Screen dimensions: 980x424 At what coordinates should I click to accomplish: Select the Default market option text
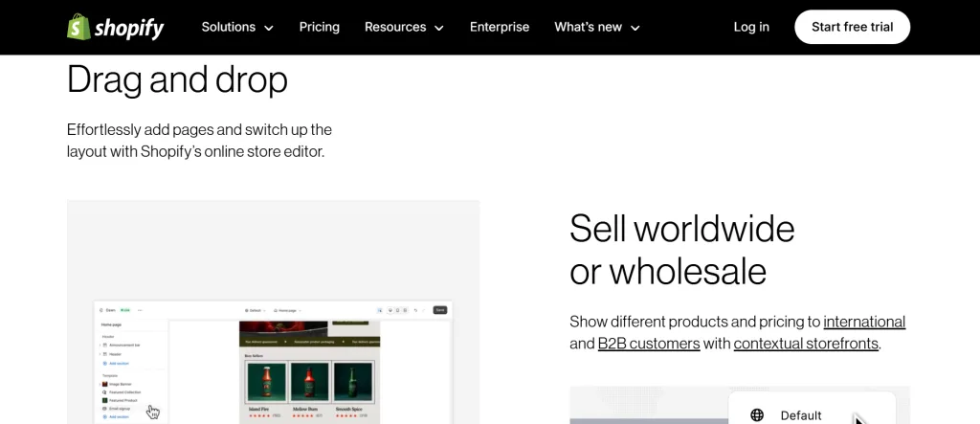tap(801, 415)
